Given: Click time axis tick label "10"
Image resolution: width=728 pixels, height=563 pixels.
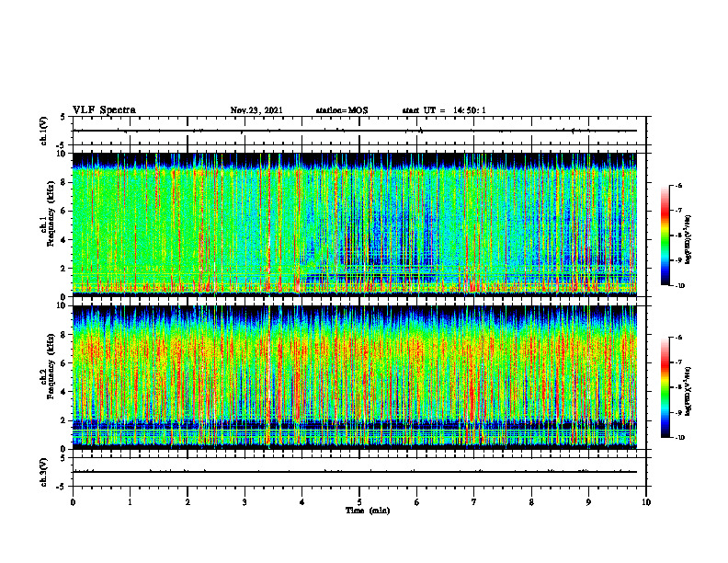Looking at the screenshot, I should click(646, 502).
